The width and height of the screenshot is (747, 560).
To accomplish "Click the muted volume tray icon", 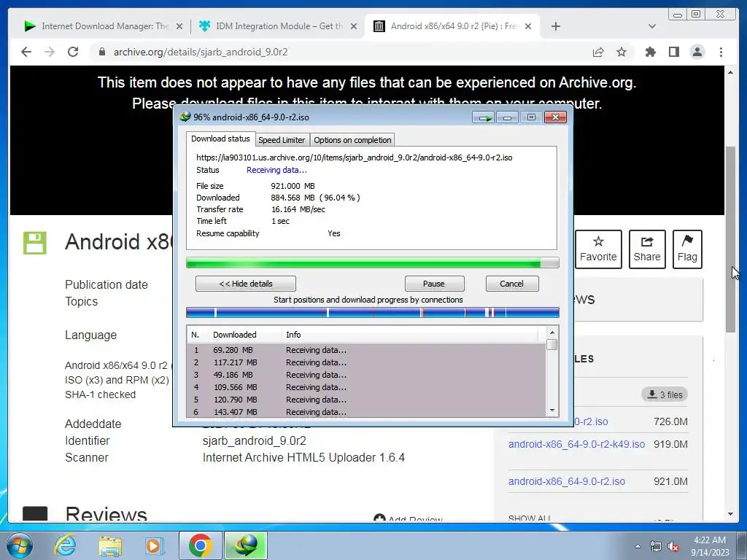I will [673, 546].
